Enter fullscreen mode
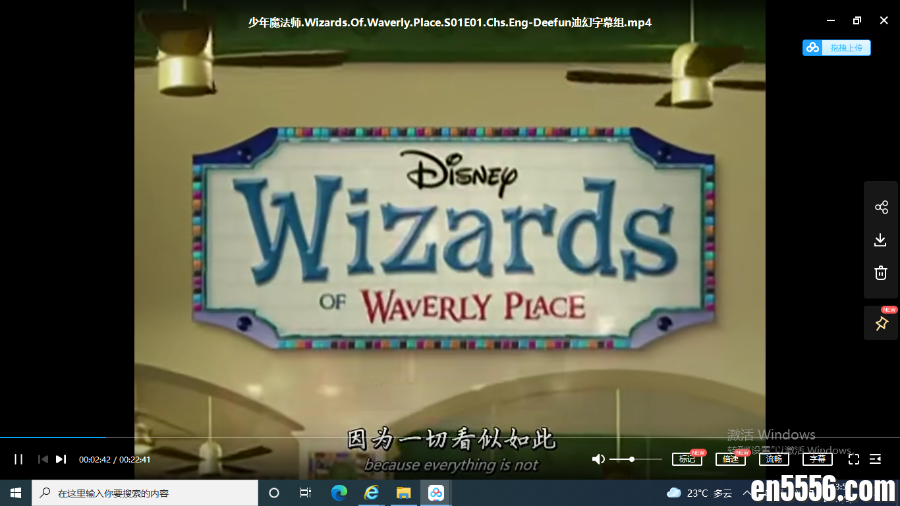Viewport: 900px width, 506px height. (854, 459)
